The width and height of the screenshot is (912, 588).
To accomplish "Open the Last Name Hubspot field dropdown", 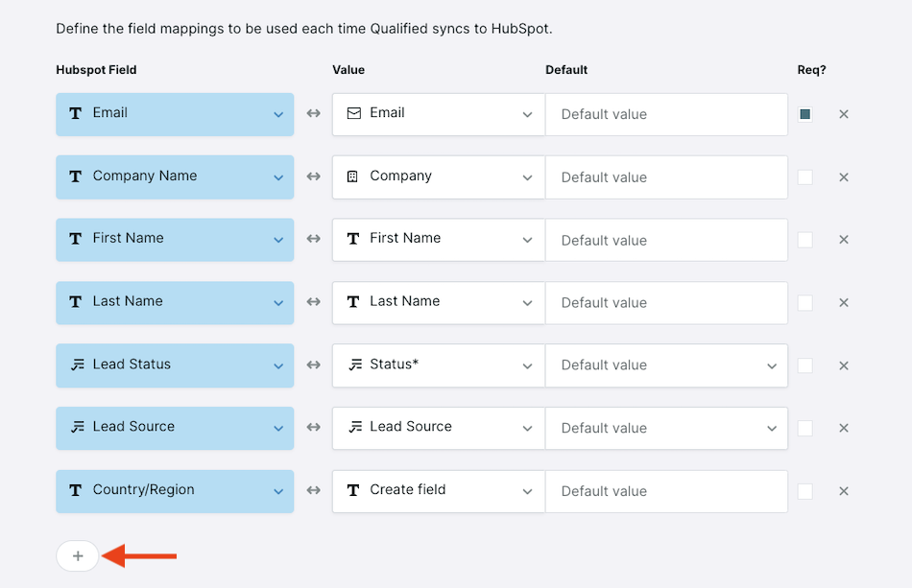I will point(175,303).
